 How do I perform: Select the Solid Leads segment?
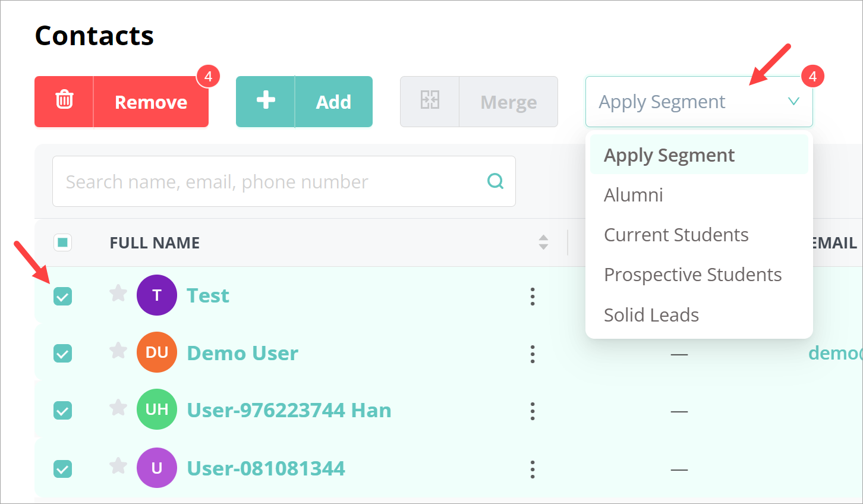(699, 314)
